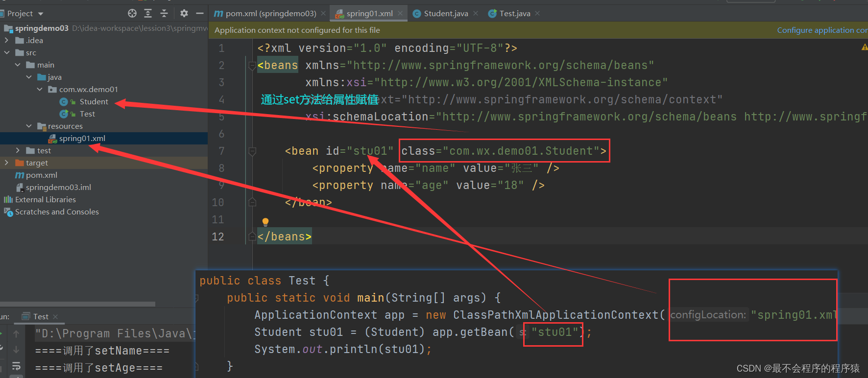Click the Spring config icon on spring01.xml tab
Screen dimensions: 868x378
[339, 14]
